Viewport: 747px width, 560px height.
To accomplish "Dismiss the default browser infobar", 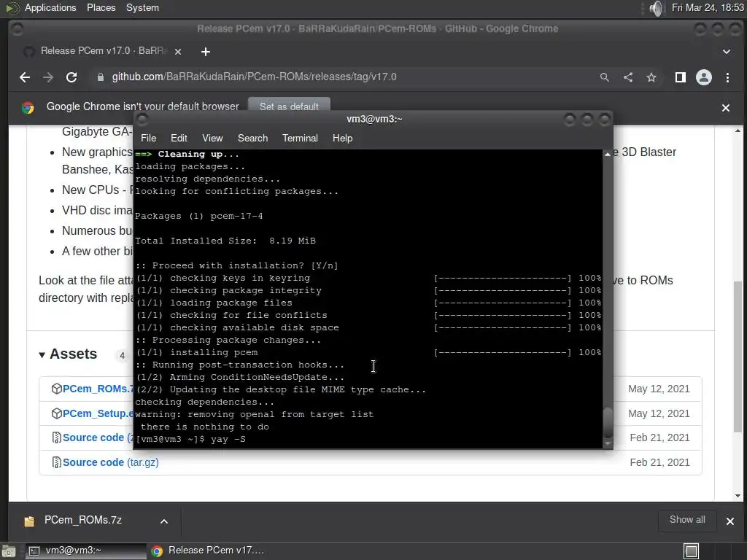I will (x=726, y=108).
